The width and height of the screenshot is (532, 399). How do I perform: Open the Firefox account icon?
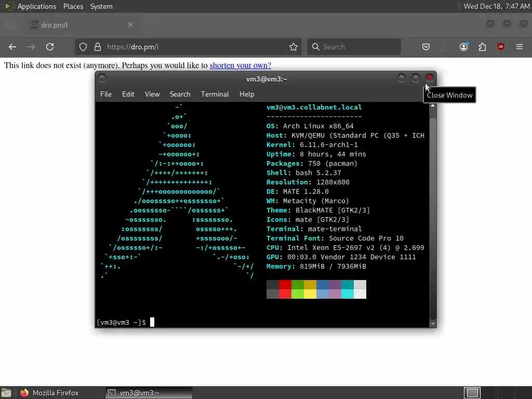(x=464, y=47)
